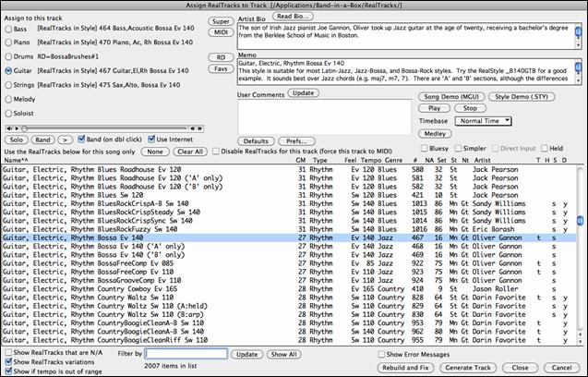Play the Song Demo (MGU)
Viewport: 588px width, 377px height.
point(451,97)
